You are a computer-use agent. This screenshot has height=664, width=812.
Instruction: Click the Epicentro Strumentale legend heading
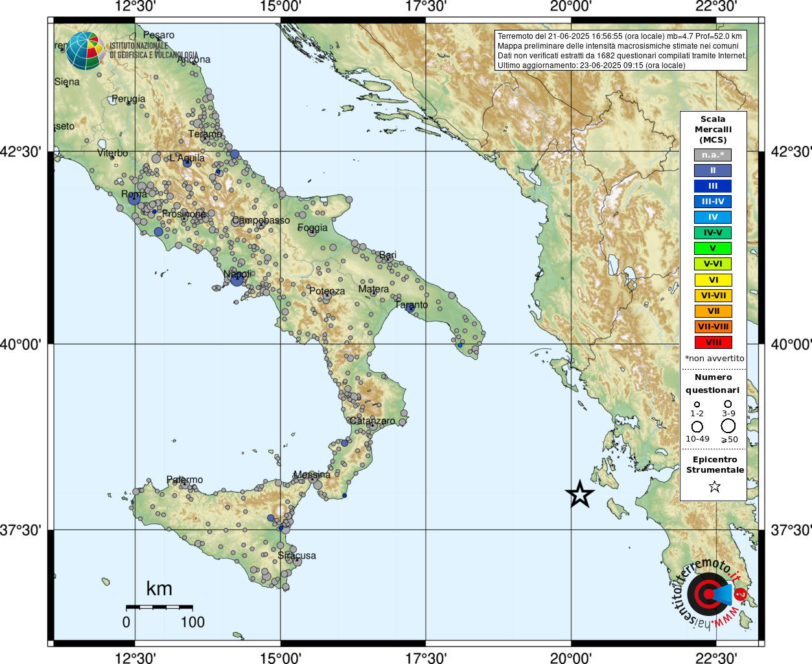click(x=715, y=464)
